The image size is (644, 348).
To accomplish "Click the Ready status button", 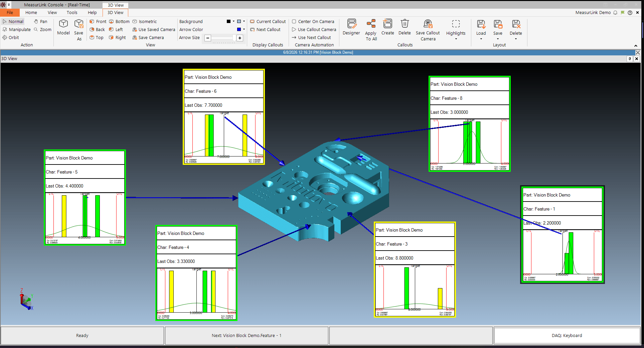I will [x=82, y=335].
